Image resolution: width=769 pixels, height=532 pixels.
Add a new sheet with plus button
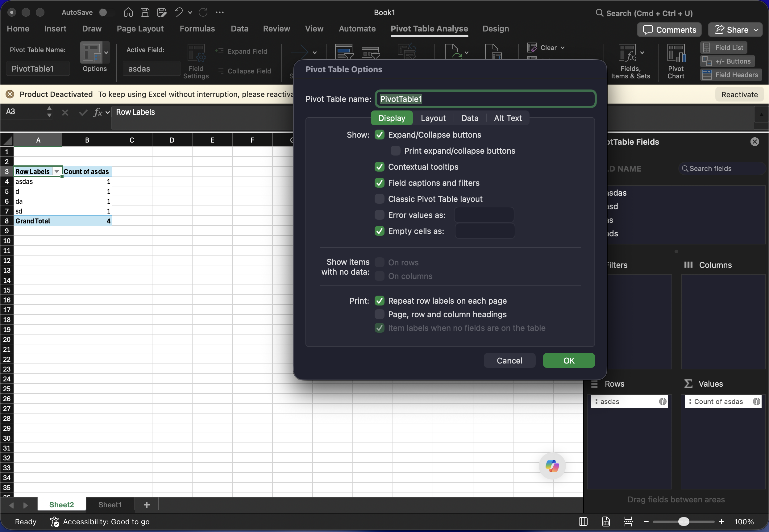(147, 505)
